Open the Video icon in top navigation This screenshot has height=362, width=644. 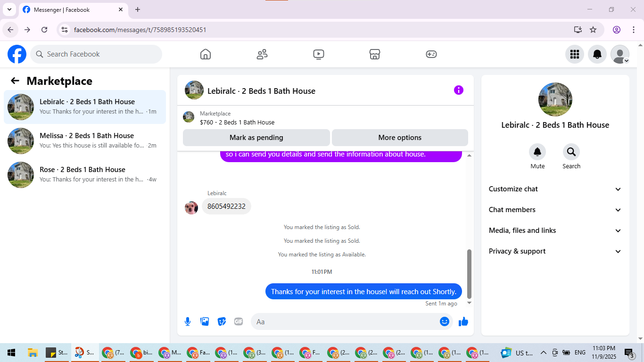[318, 54]
